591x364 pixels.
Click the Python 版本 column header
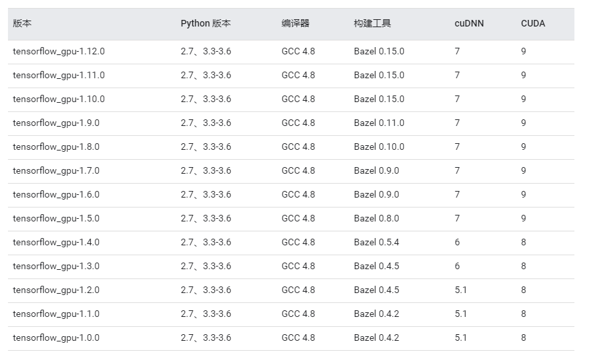coord(206,23)
